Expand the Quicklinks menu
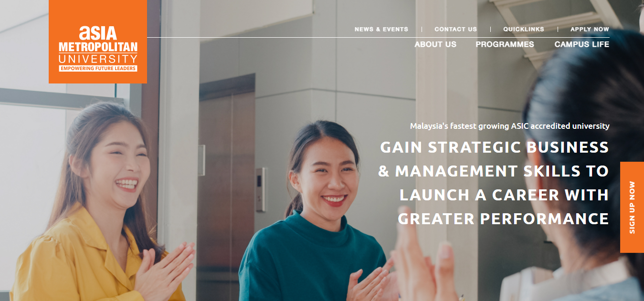 tap(524, 29)
